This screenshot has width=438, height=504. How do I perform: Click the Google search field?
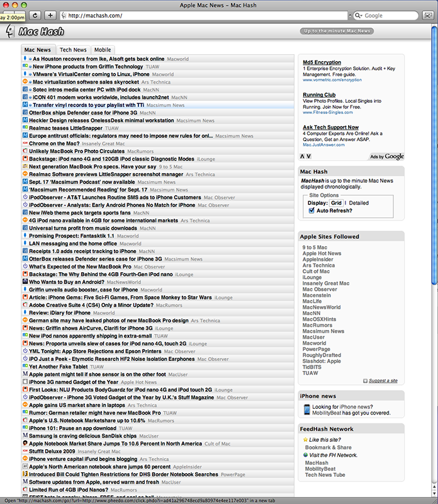(x=386, y=15)
